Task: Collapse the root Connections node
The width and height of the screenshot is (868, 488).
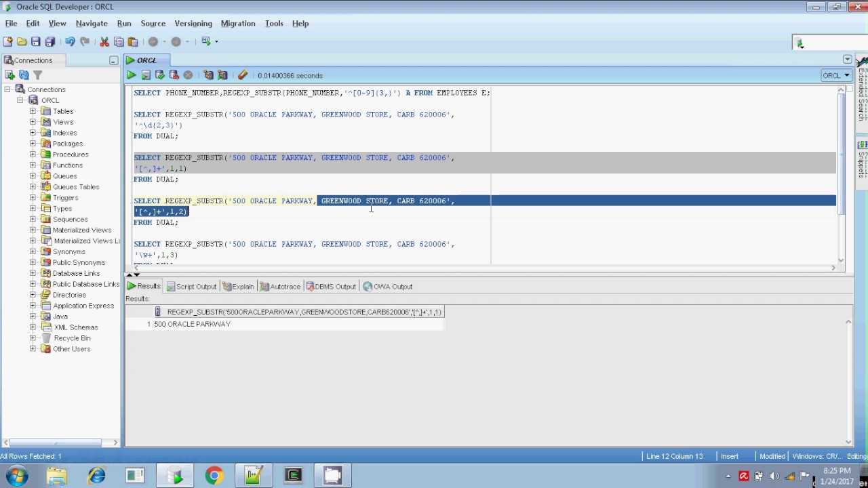Action: tap(7, 89)
